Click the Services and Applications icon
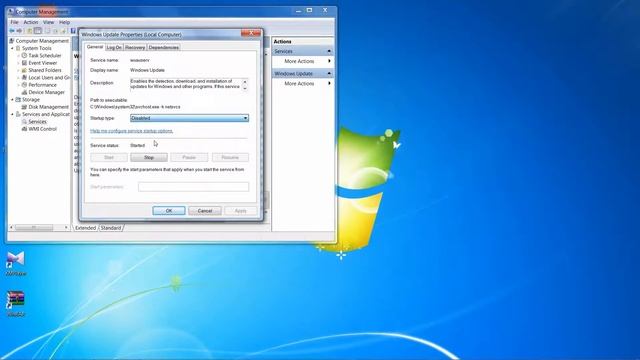Screen dimensions: 640x360 coord(18,114)
